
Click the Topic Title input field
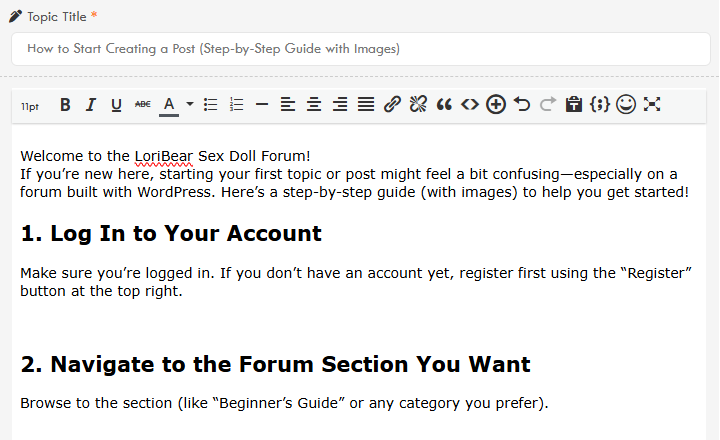(360, 48)
